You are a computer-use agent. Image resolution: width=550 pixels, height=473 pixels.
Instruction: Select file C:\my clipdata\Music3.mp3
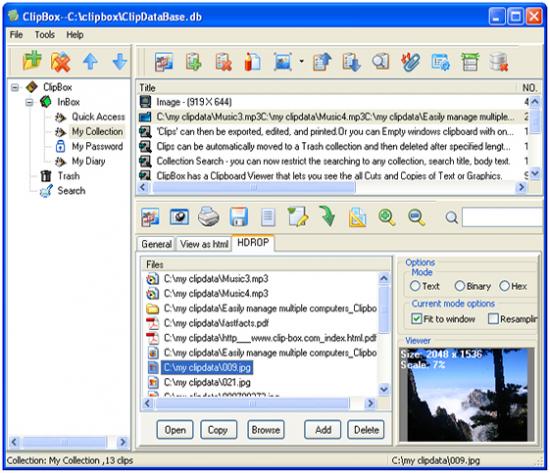click(216, 279)
